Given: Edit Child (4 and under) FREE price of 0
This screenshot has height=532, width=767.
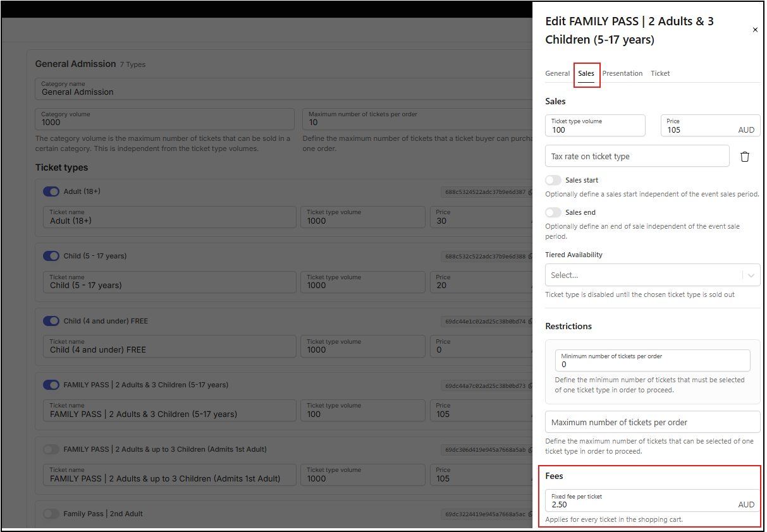Looking at the screenshot, I should (x=481, y=346).
